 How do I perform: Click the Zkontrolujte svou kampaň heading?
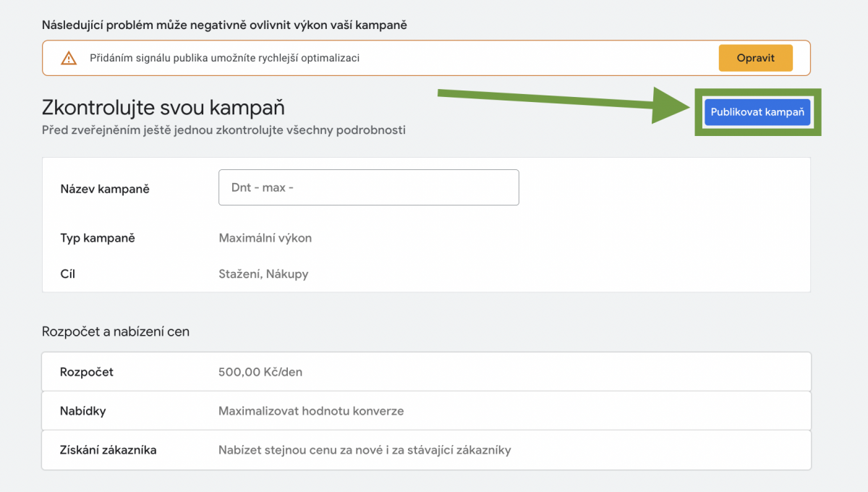coord(163,108)
